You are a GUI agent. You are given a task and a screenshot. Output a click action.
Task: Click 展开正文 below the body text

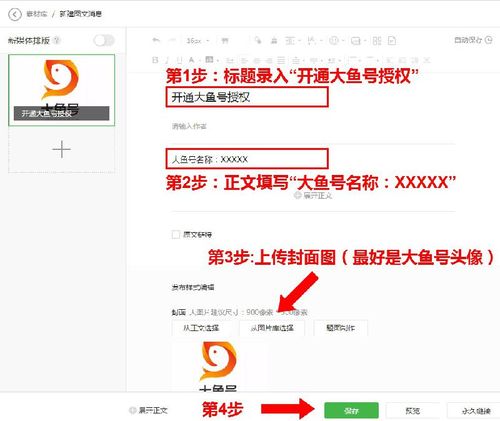[x=313, y=195]
